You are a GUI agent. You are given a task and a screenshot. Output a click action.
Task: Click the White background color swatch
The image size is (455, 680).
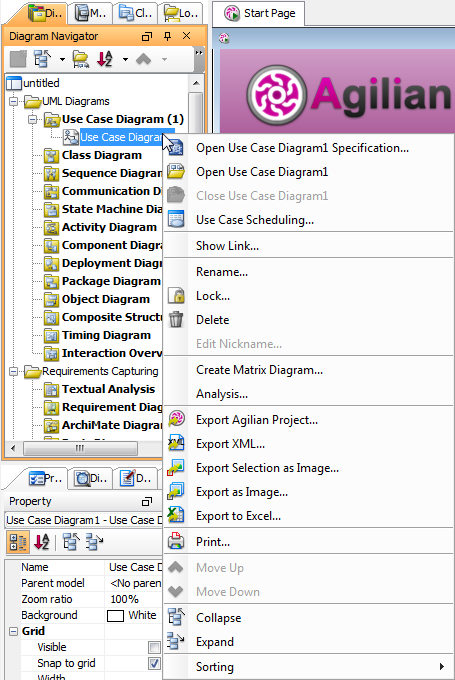point(115,615)
